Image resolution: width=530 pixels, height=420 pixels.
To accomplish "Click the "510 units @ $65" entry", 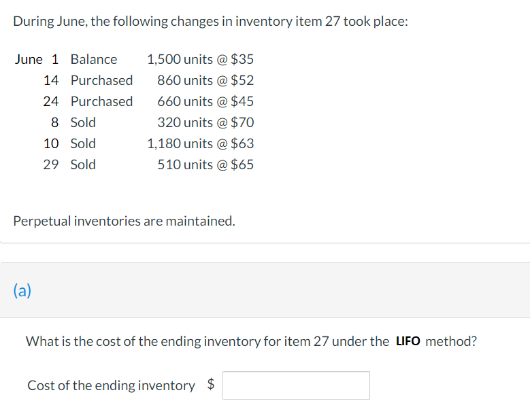I will (x=205, y=164).
